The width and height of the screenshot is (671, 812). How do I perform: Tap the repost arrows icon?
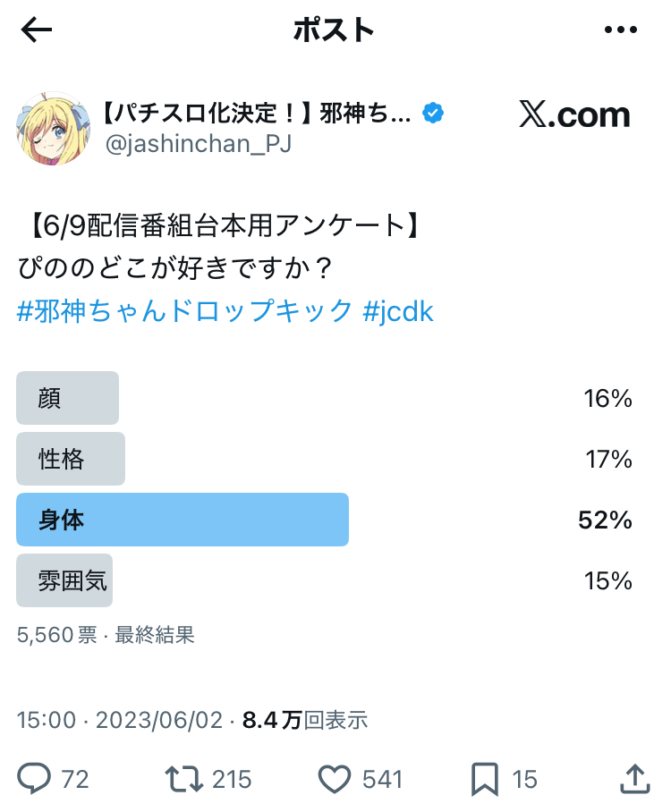pos(184,779)
